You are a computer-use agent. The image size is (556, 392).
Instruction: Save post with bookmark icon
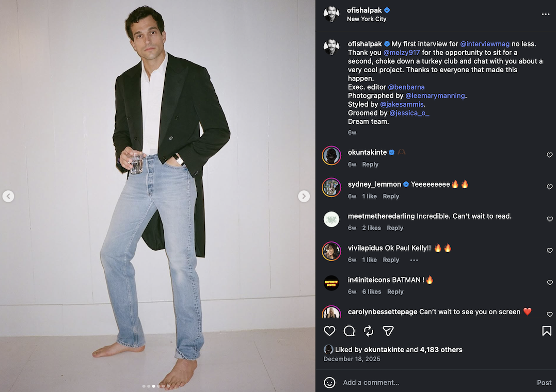(x=547, y=331)
